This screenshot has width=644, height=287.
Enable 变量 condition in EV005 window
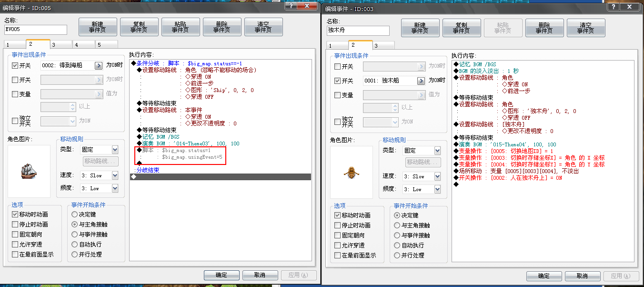15,94
